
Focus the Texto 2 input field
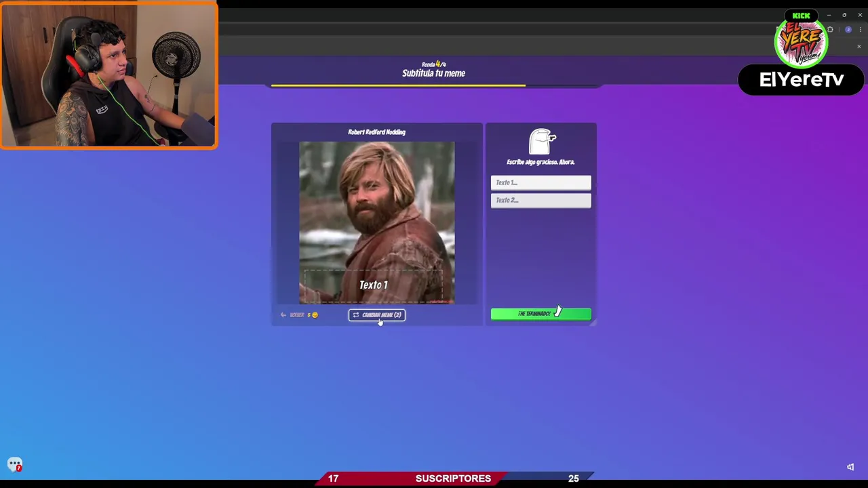click(x=540, y=200)
